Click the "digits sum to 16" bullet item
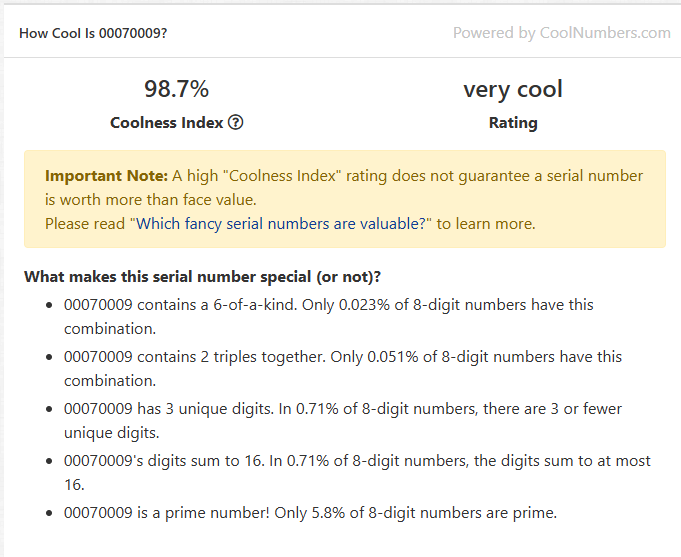The height and width of the screenshot is (557, 681). click(x=357, y=473)
